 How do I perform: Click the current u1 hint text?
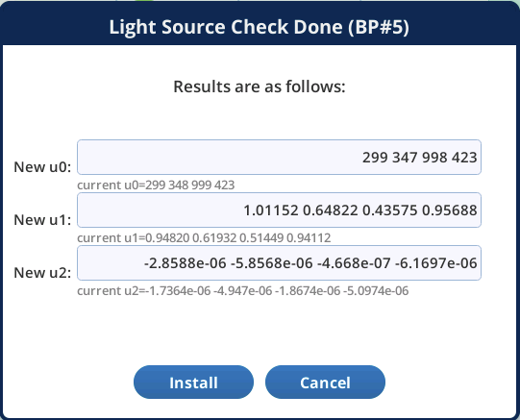(x=204, y=238)
